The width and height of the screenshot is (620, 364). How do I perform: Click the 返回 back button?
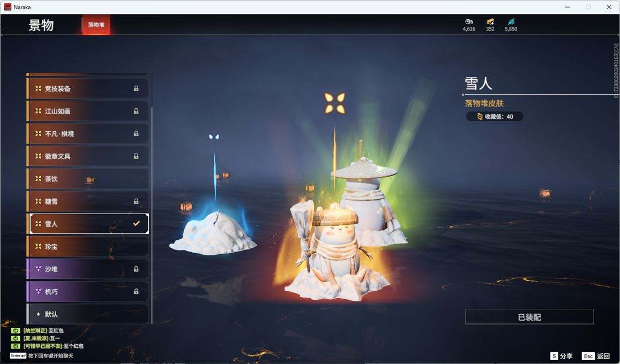[x=596, y=356]
